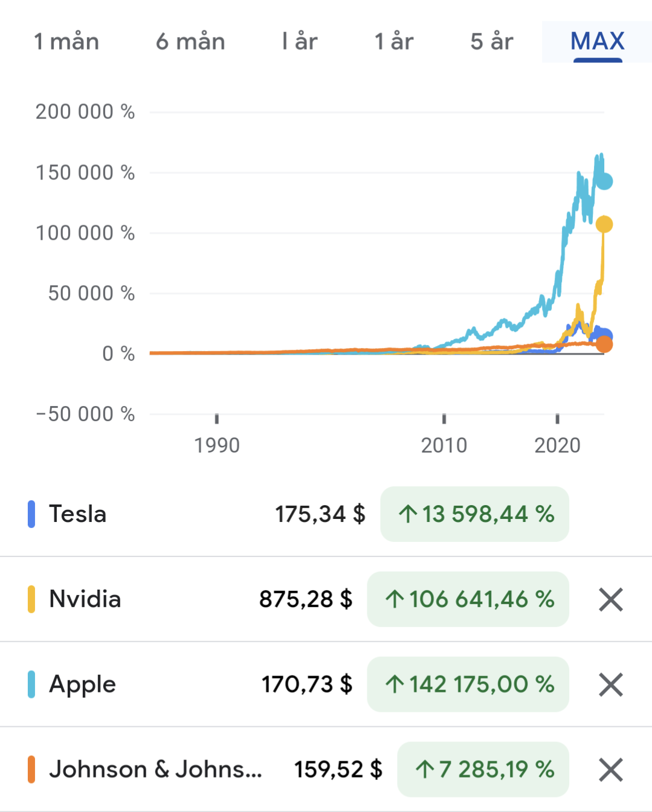652x812 pixels.
Task: Choose the I år time range
Action: tap(300, 42)
